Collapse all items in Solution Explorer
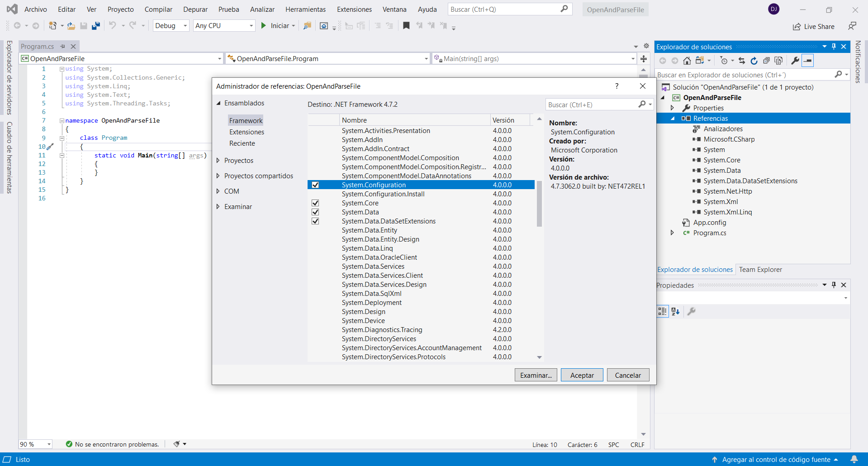 766,61
